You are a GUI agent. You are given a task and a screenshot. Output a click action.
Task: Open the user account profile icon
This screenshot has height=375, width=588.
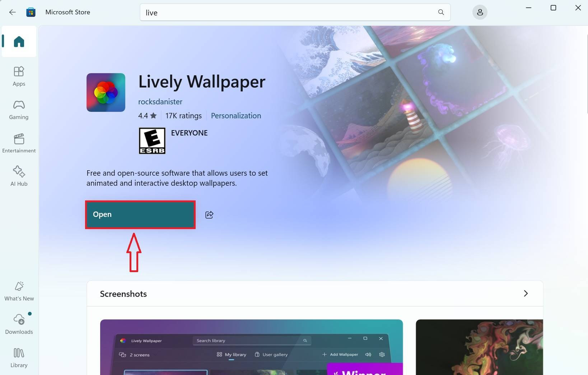(480, 13)
